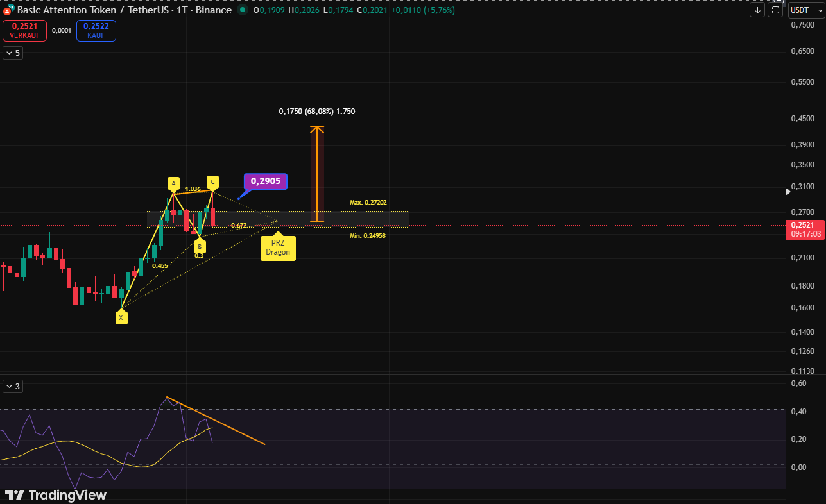This screenshot has width=826, height=504.
Task: Click the blue KAUF buy button
Action: (x=96, y=31)
